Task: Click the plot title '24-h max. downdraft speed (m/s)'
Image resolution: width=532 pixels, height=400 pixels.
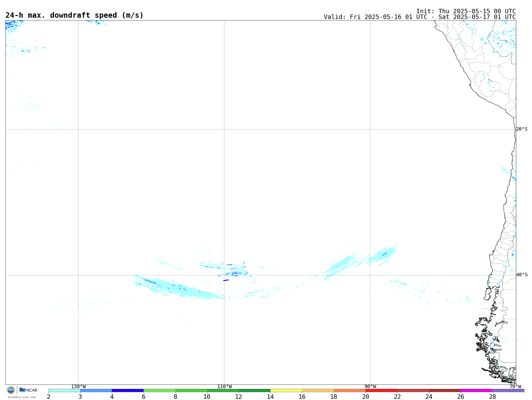Action: tap(74, 15)
